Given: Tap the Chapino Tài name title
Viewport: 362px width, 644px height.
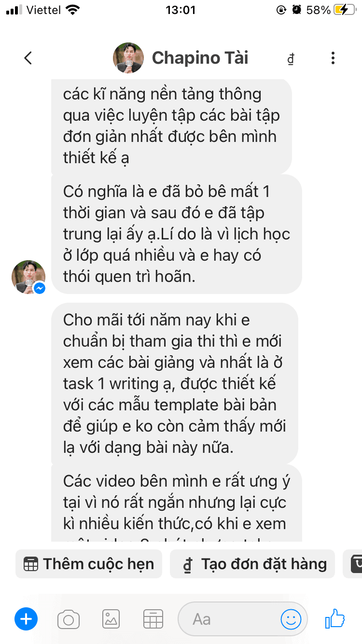Looking at the screenshot, I should click(200, 58).
